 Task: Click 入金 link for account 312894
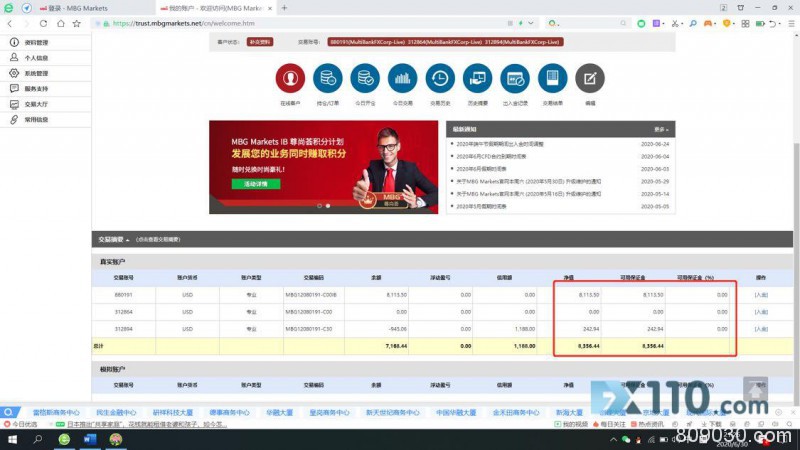pyautogui.click(x=761, y=329)
